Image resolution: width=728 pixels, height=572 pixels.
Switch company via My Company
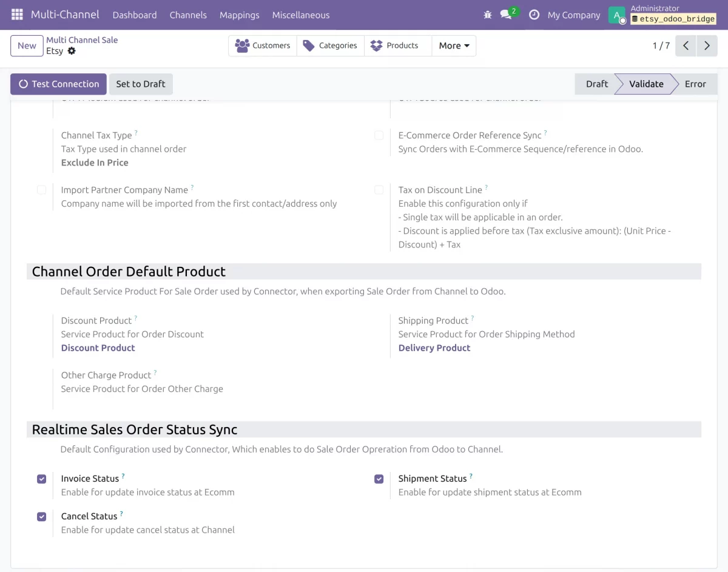click(574, 15)
